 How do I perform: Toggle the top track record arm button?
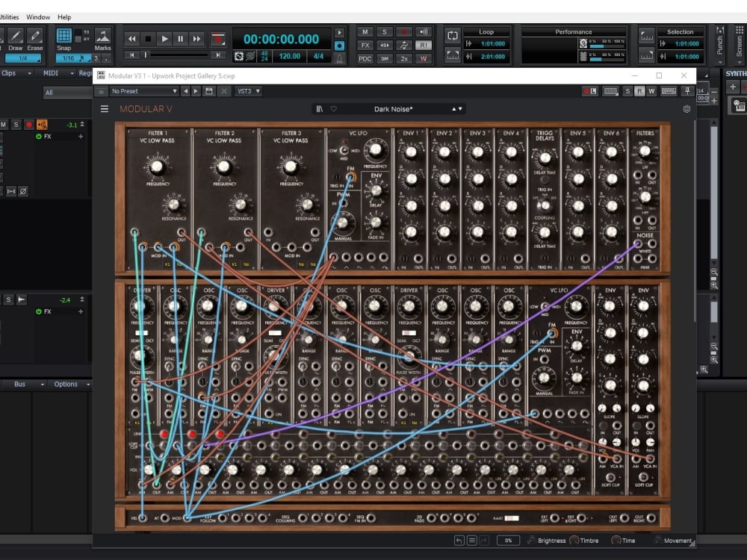coord(29,125)
